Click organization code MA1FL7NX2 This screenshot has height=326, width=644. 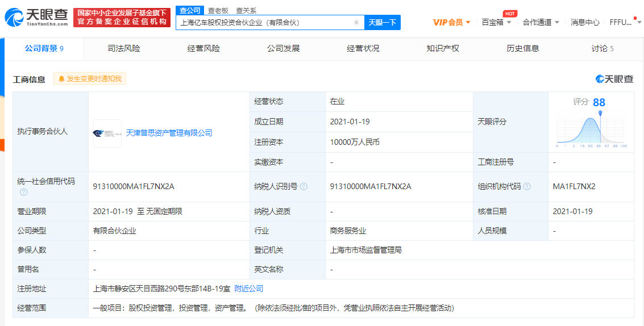coord(574,186)
